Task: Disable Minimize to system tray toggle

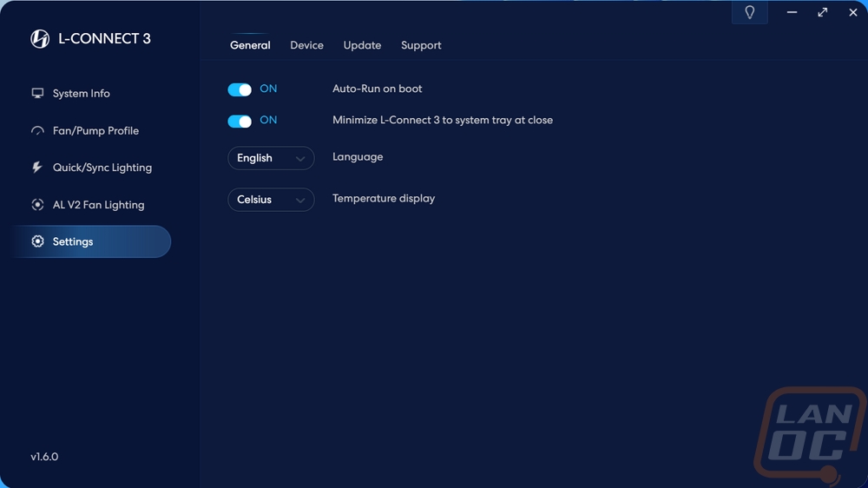Action: click(240, 122)
